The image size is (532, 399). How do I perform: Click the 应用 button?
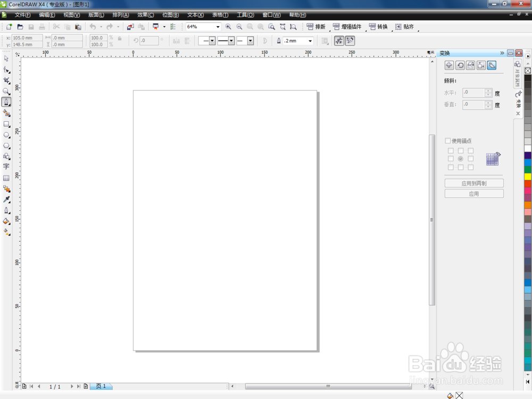coord(474,194)
